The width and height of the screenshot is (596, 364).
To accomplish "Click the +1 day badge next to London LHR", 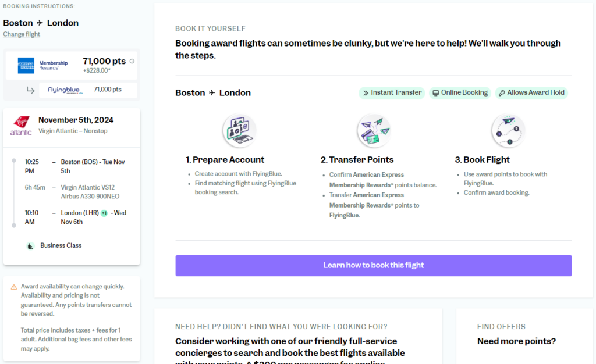I will pyautogui.click(x=105, y=213).
